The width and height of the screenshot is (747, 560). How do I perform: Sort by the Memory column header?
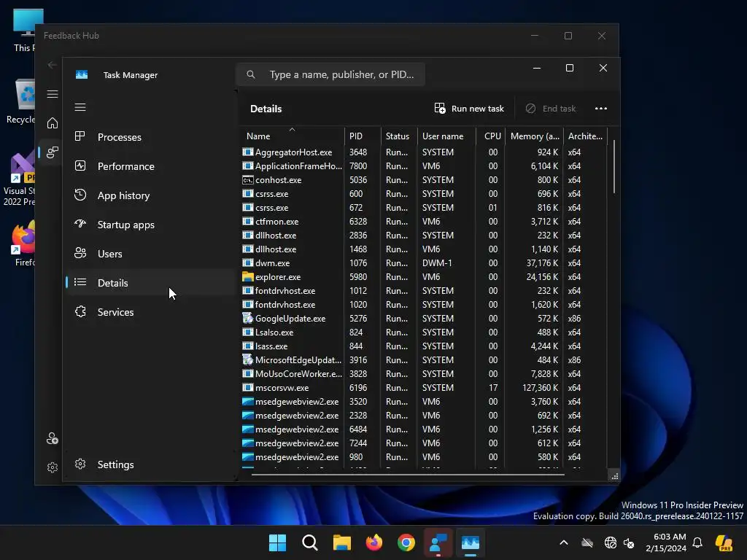[x=535, y=136]
